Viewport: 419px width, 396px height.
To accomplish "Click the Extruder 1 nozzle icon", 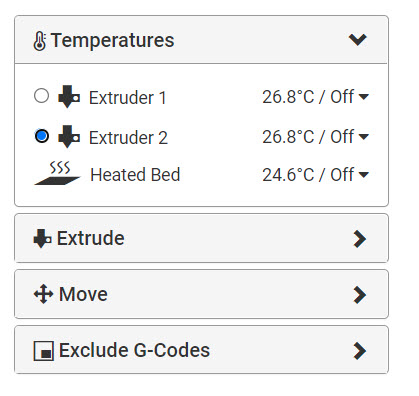I will click(69, 97).
